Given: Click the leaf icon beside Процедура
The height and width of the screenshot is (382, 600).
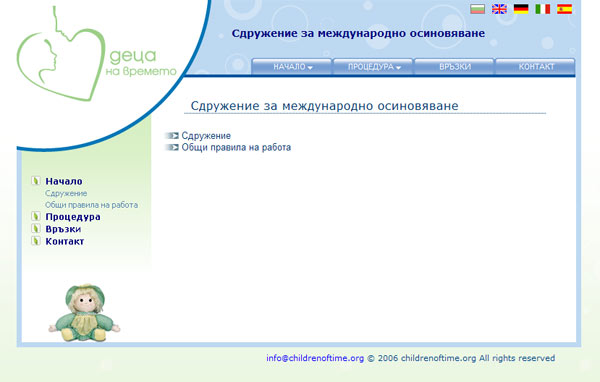Looking at the screenshot, I should [36, 216].
